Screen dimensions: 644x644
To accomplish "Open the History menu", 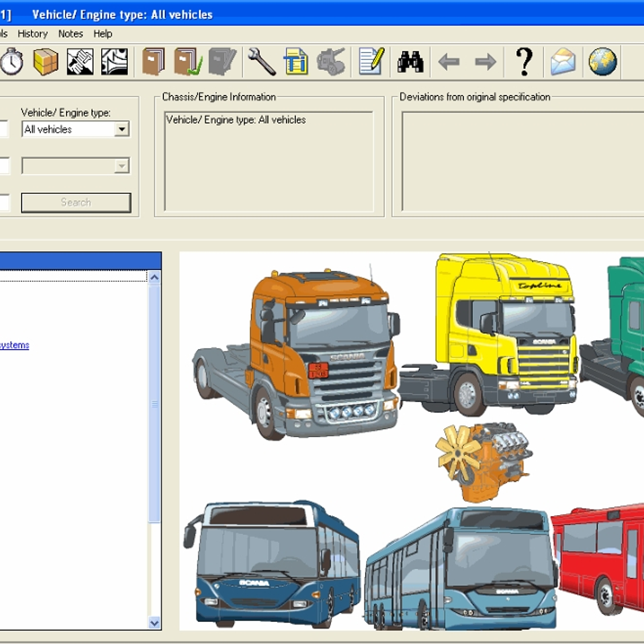I will coord(32,34).
